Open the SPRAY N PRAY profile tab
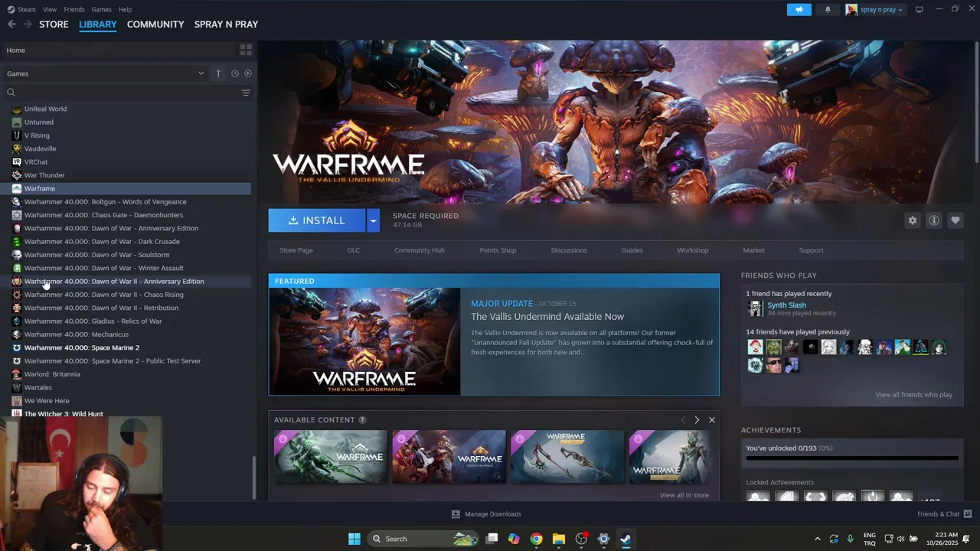This screenshot has height=551, width=980. [x=226, y=24]
